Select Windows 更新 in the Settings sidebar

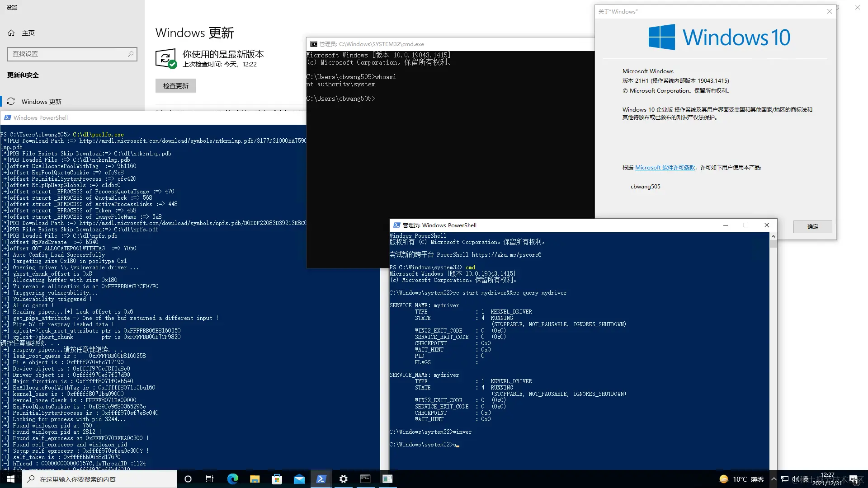click(41, 102)
